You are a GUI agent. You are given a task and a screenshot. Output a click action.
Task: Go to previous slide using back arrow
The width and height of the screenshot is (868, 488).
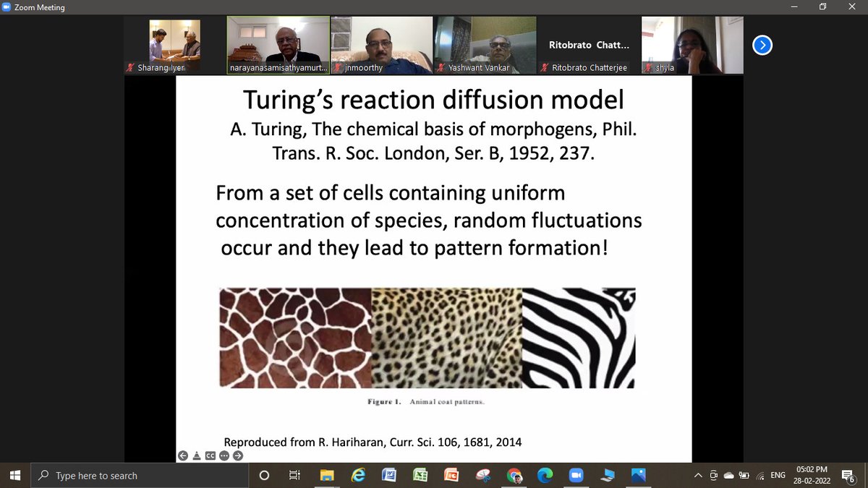coord(183,455)
